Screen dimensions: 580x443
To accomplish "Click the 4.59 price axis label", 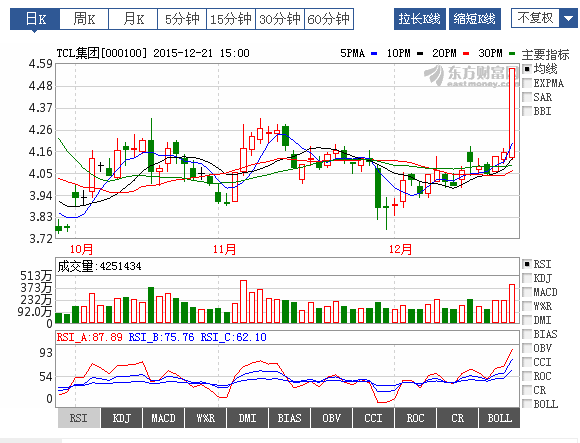I will click(41, 64).
